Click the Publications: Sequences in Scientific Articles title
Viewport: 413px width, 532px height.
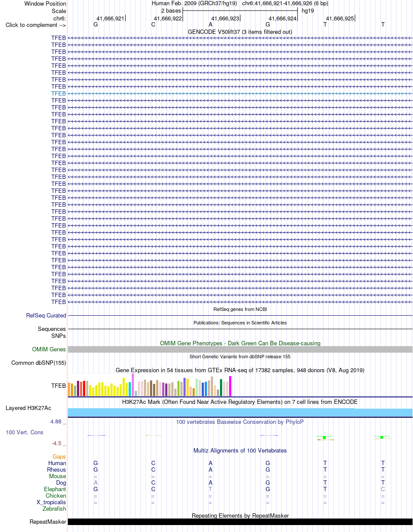point(240,323)
